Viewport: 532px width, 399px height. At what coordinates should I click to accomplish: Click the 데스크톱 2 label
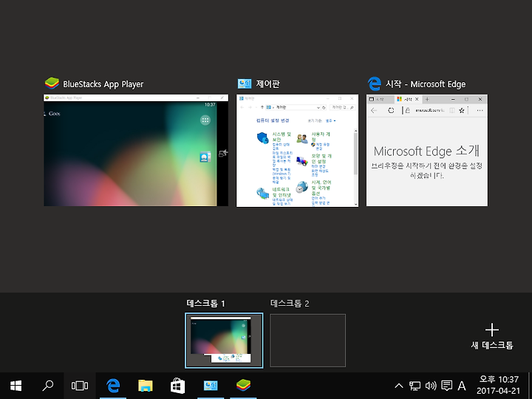click(290, 304)
